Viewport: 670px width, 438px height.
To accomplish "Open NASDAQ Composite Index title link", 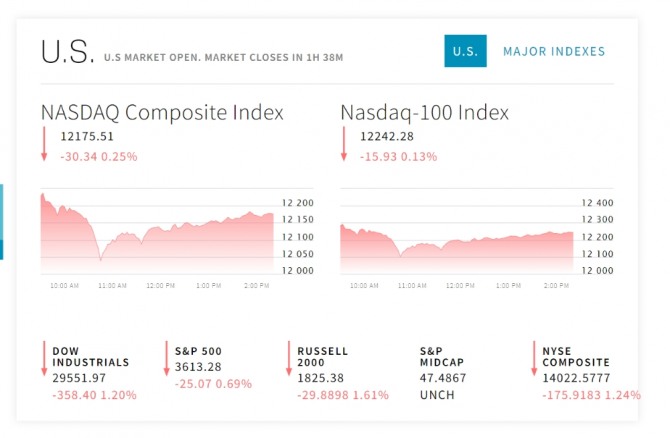I will [162, 112].
